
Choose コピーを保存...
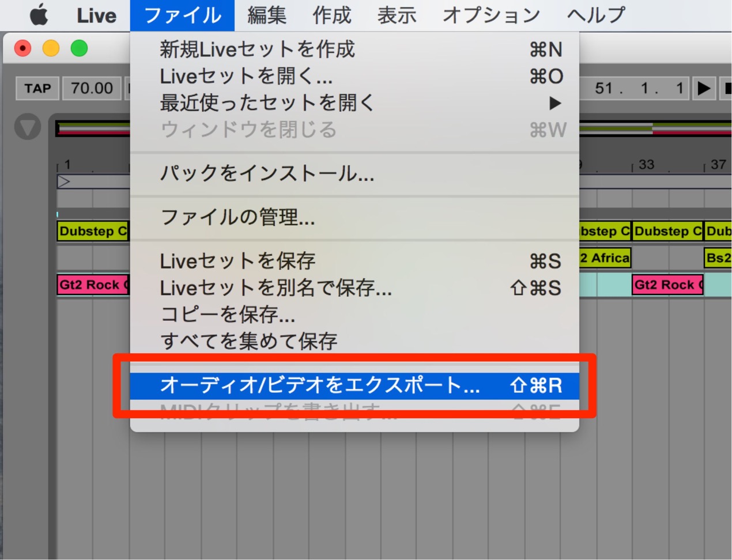click(x=354, y=315)
